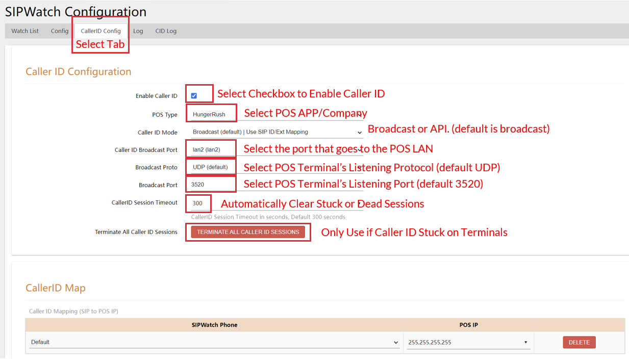Expand the Broadcast Proto UDP dropdown
The image size is (629, 364).
[x=275, y=167]
